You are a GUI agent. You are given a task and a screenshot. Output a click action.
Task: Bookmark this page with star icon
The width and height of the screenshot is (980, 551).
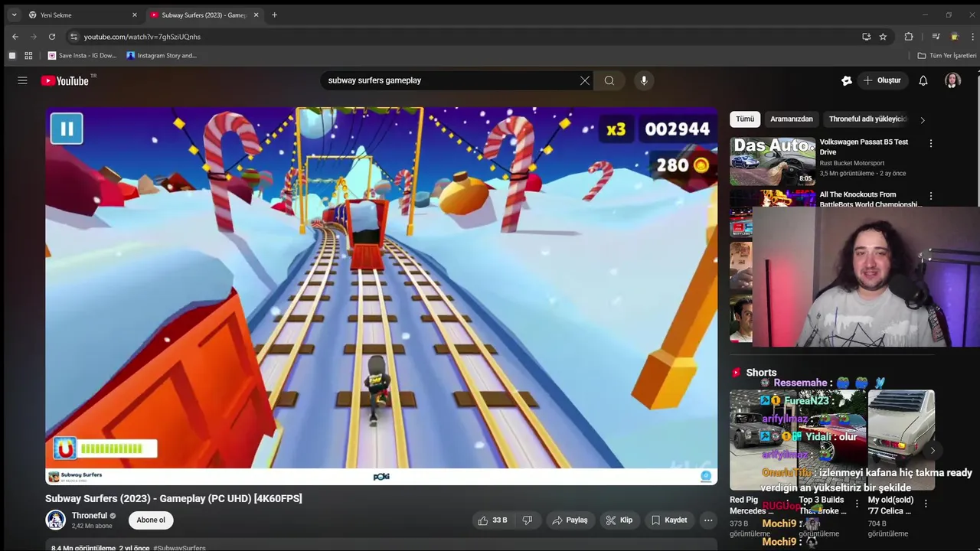pyautogui.click(x=883, y=37)
